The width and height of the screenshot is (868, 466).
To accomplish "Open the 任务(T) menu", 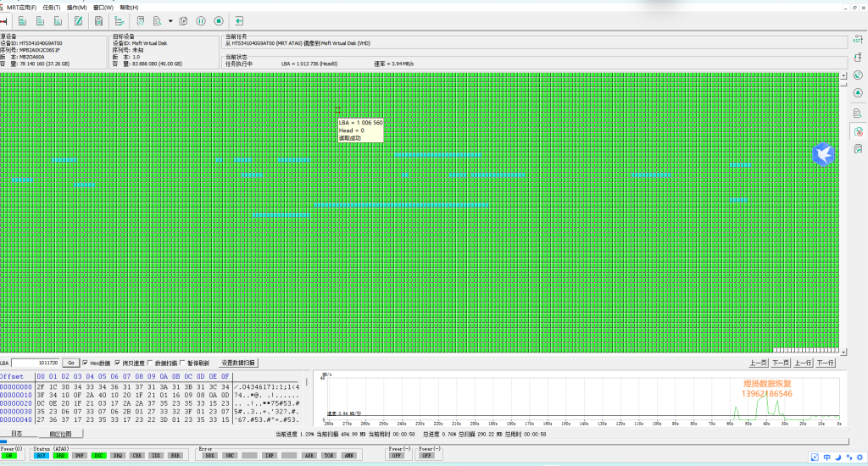I will coord(52,8).
